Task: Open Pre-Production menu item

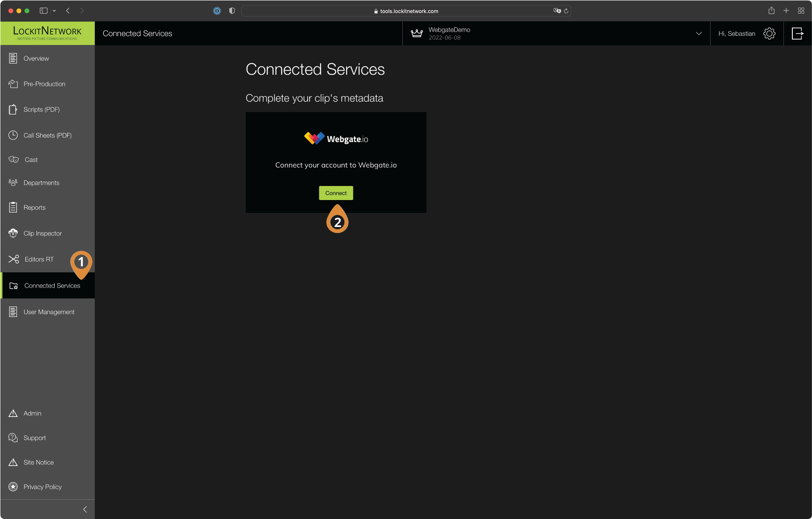Action: click(47, 84)
